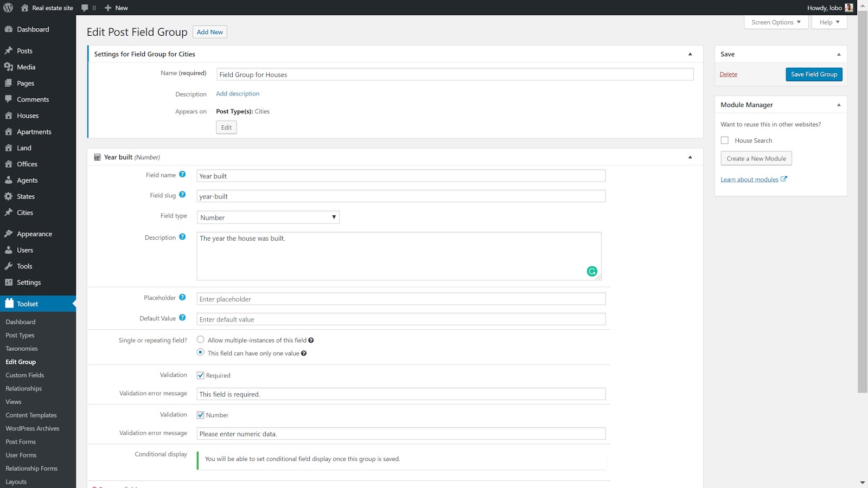868x488 pixels.
Task: Click the vertical page scrollbar
Action: click(x=862, y=217)
